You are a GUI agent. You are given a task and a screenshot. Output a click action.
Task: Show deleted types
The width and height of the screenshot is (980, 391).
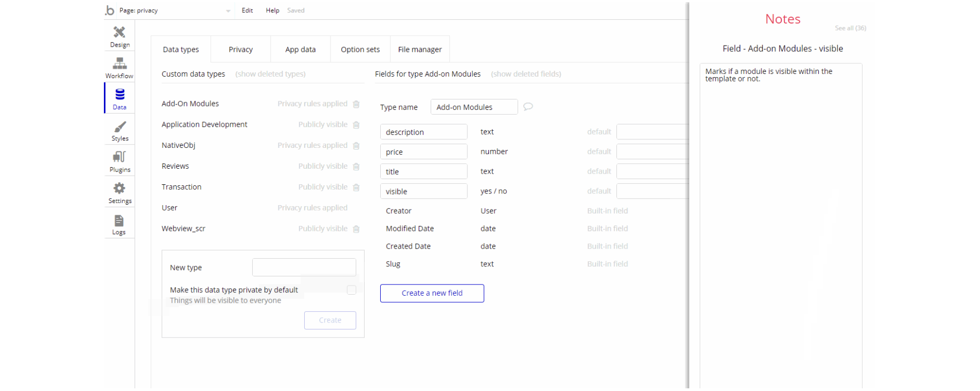click(270, 74)
